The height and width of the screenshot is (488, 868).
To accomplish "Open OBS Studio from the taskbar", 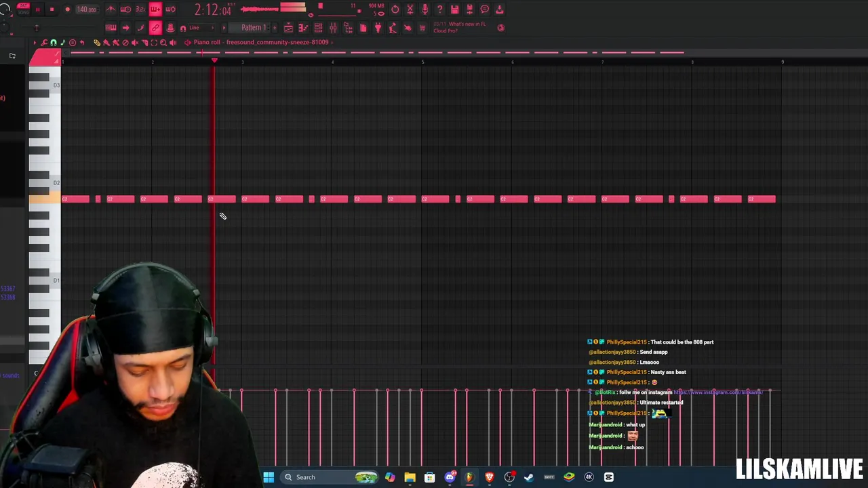I will pos(509,477).
